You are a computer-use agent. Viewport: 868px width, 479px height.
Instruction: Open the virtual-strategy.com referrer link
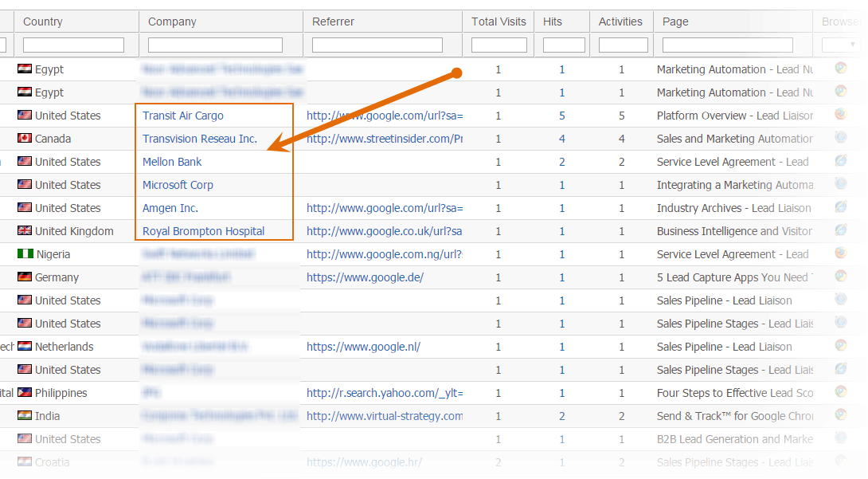pos(385,416)
